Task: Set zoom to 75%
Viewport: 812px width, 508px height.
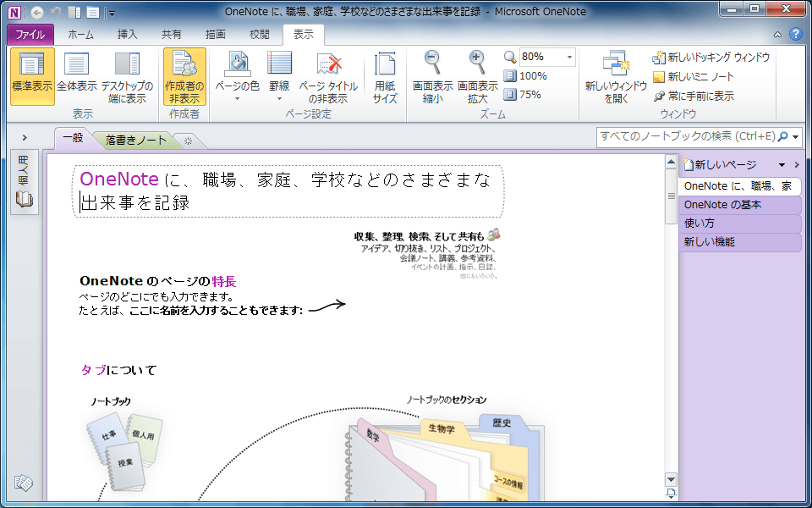Action: click(523, 95)
